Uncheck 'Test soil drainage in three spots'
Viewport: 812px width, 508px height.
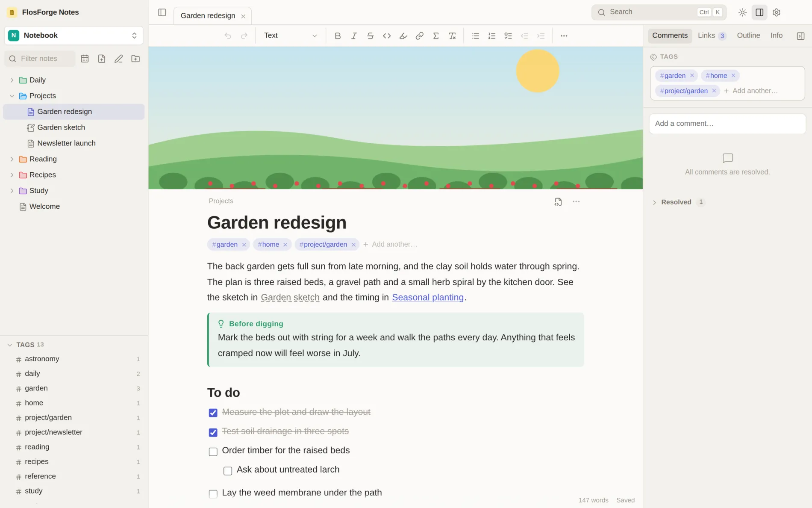coord(213,432)
